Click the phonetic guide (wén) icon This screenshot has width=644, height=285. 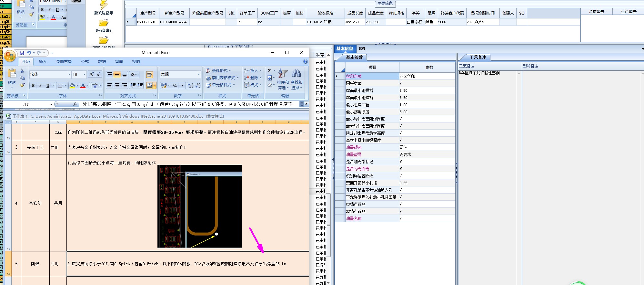[x=95, y=86]
